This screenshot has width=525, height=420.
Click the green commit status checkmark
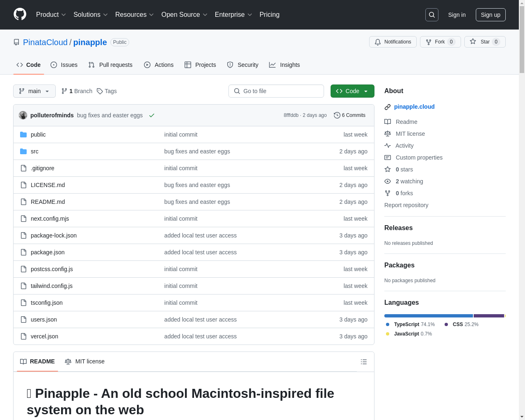152,115
